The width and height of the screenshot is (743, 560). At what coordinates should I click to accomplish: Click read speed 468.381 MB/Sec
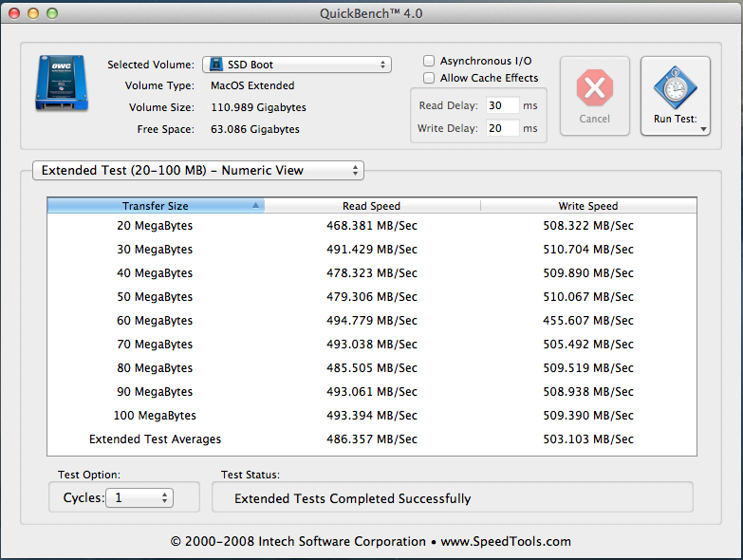[x=372, y=226]
